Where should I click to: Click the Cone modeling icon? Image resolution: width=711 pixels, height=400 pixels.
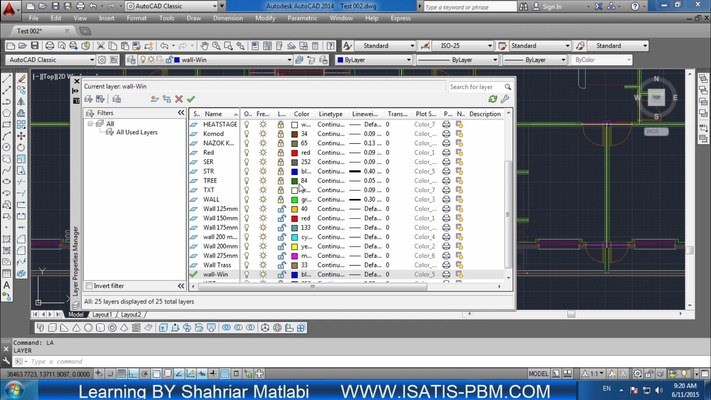(x=76, y=327)
